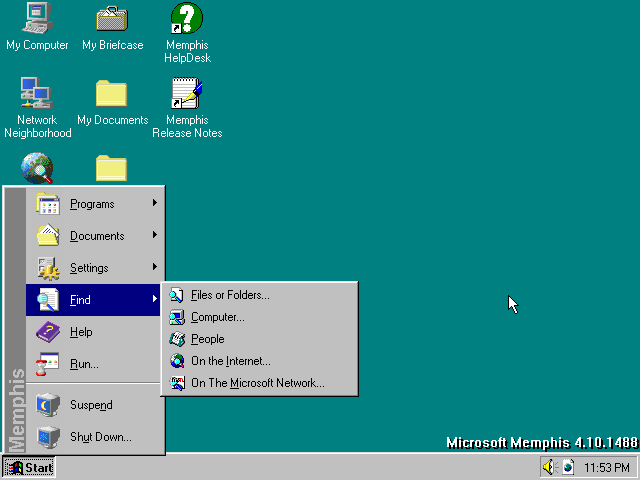
Task: Select On The Microsoft Network... entry
Action: 260,383
